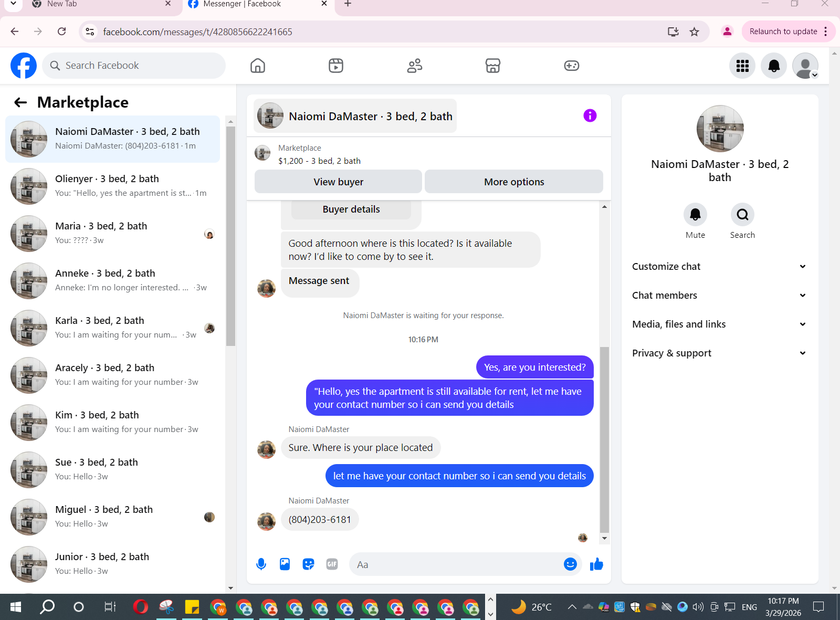Reload the page in browser toolbar

click(x=62, y=31)
